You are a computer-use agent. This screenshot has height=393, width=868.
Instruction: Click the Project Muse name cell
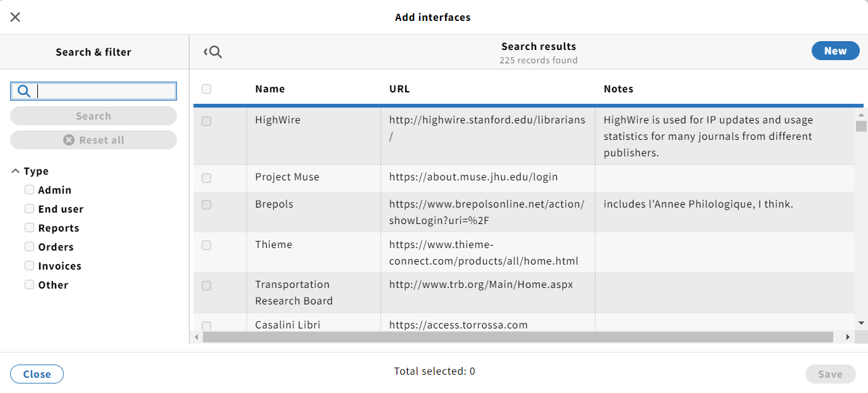pos(314,178)
